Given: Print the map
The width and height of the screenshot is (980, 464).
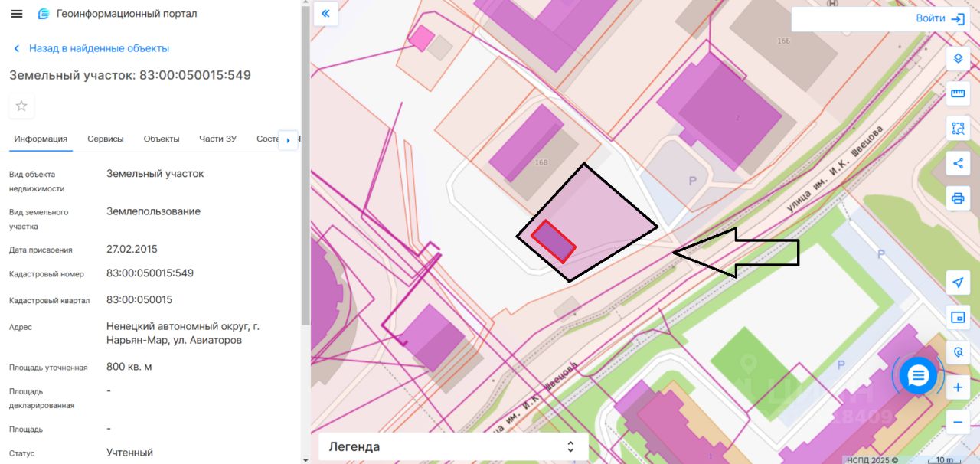Looking at the screenshot, I should [x=958, y=198].
